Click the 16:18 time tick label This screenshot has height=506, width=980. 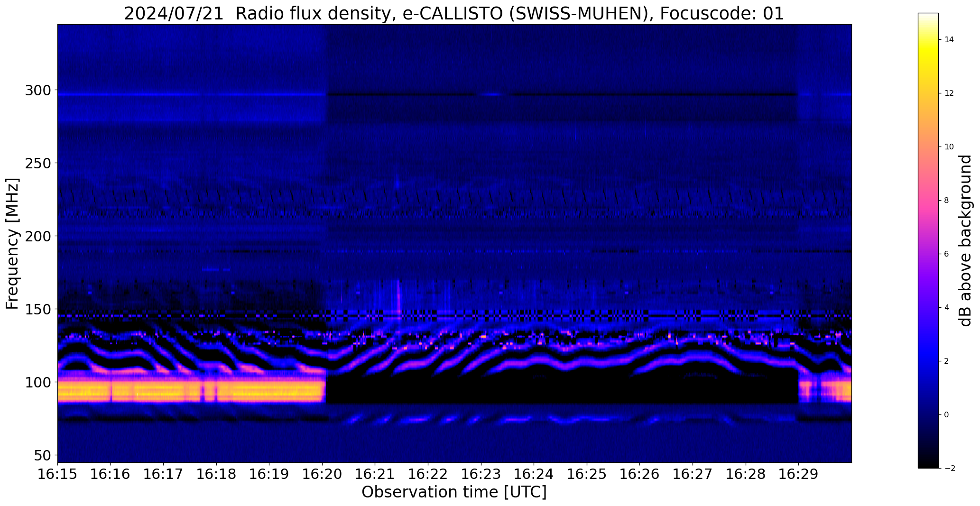(216, 474)
